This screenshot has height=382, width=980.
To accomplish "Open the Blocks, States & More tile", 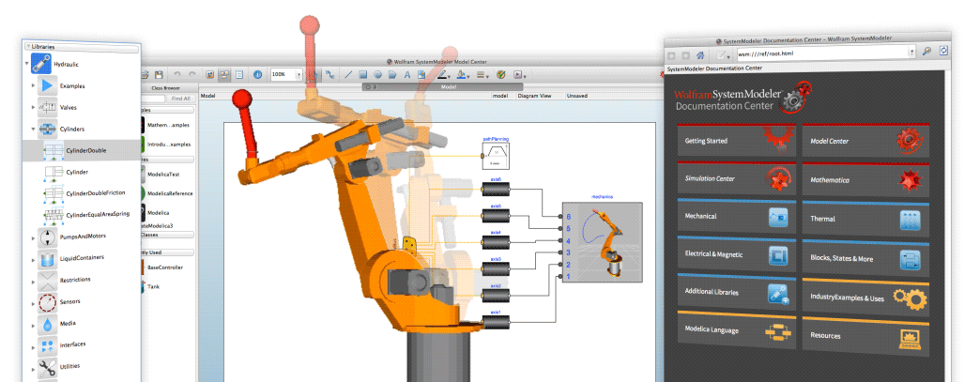I will click(865, 258).
